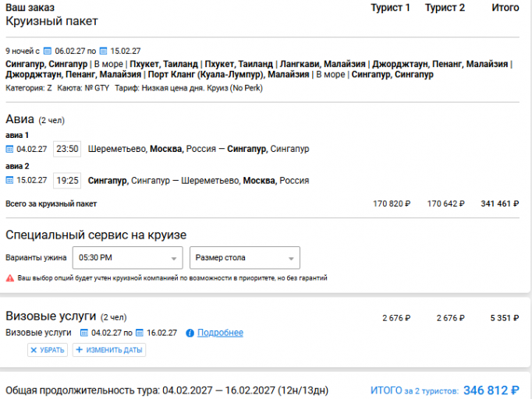Click calendar icon for авиа 1 flight 04.02.27
Image resolution: width=532 pixels, height=399 pixels.
(x=10, y=149)
